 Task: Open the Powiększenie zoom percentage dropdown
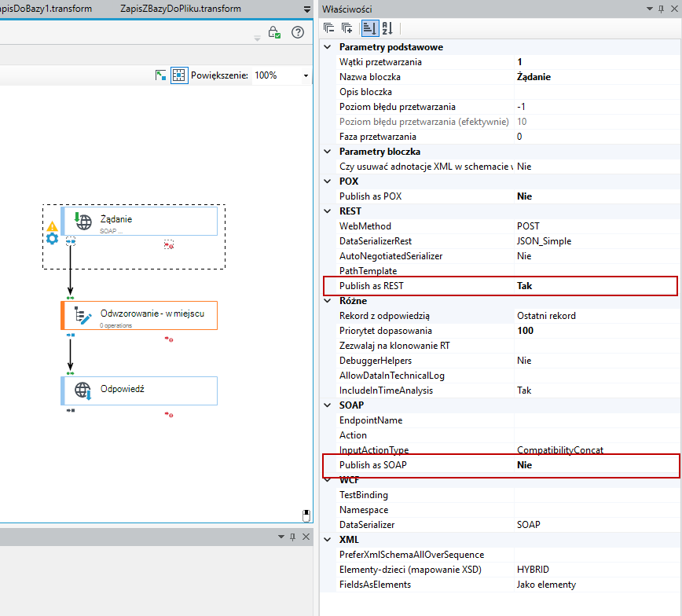pyautogui.click(x=306, y=75)
